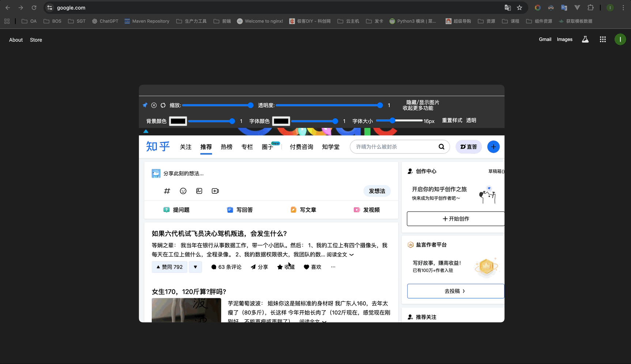The width and height of the screenshot is (631, 364).
Task: Pin the style adjustment overlay
Action: (x=145, y=105)
